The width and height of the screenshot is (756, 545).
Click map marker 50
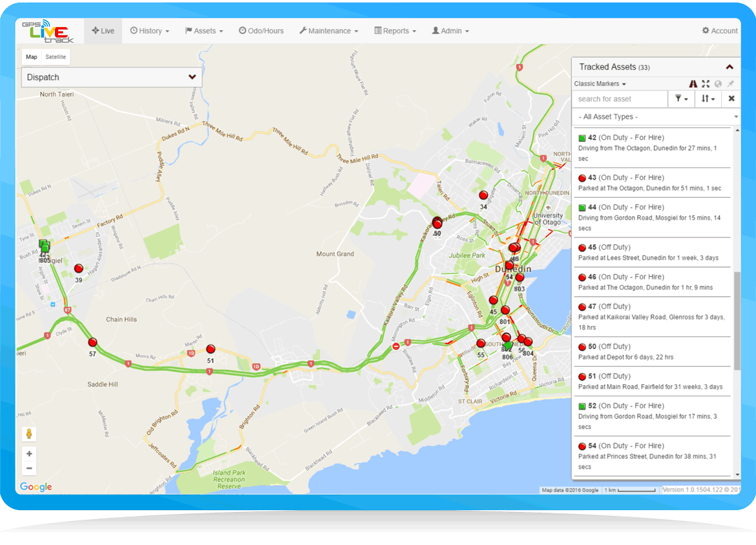pos(437,223)
